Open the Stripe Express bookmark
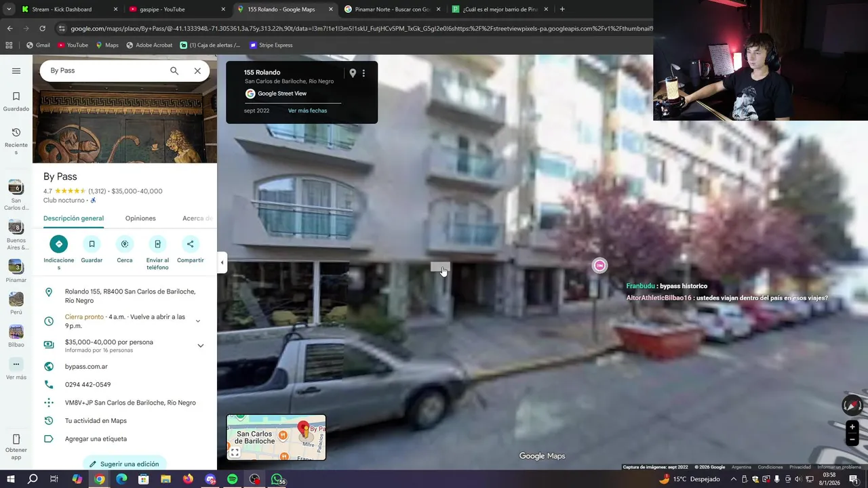The image size is (868, 488). [x=271, y=45]
